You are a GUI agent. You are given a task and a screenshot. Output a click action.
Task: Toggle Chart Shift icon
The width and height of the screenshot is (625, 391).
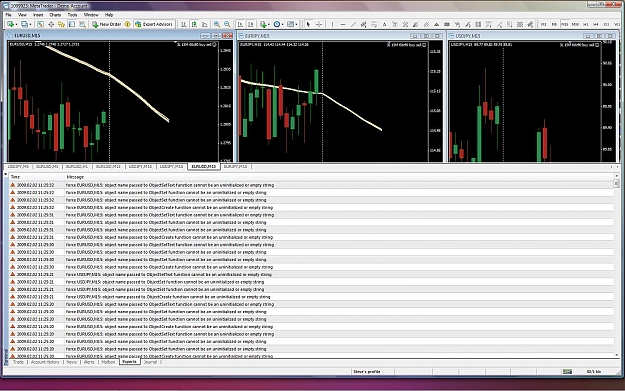(251, 24)
